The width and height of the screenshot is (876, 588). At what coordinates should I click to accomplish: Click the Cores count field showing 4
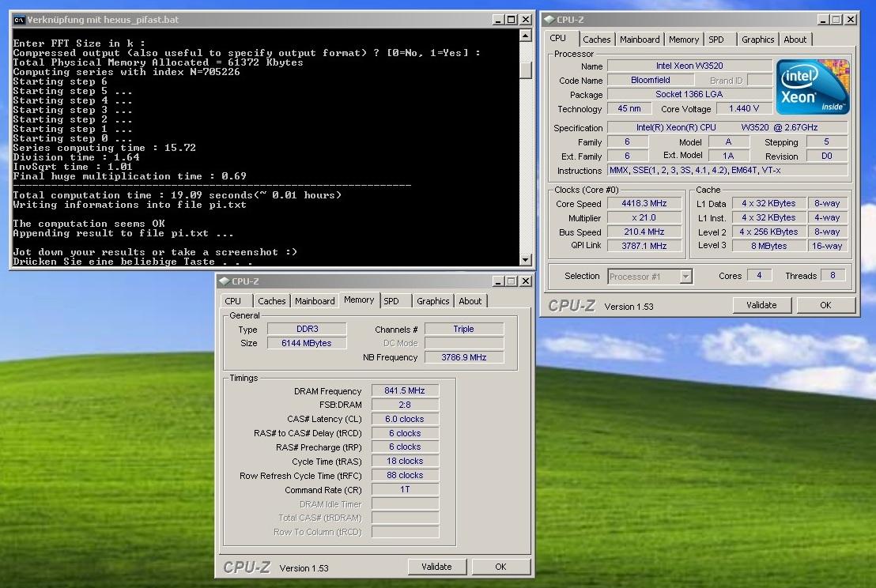759,275
